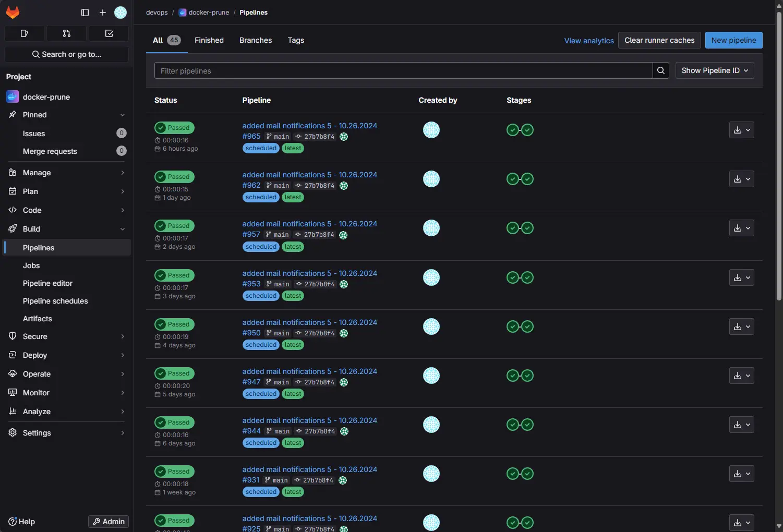Create new item via the plus icon
The image size is (783, 532).
tap(102, 13)
